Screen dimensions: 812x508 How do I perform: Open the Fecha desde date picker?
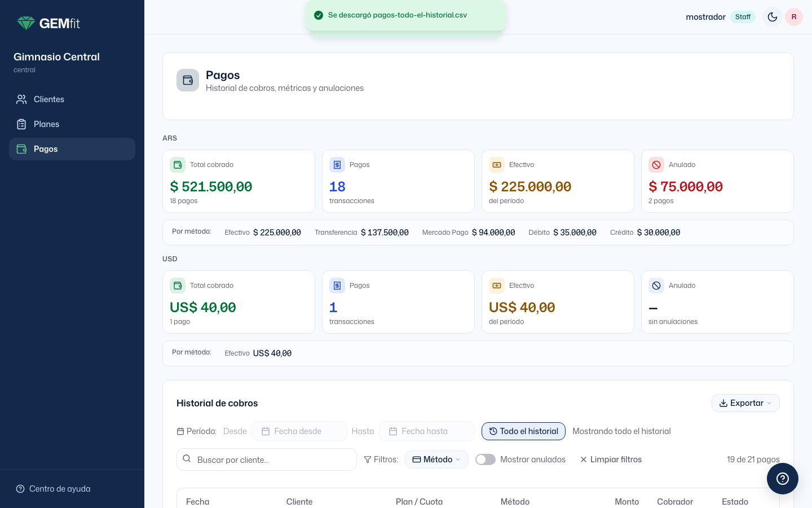click(299, 431)
